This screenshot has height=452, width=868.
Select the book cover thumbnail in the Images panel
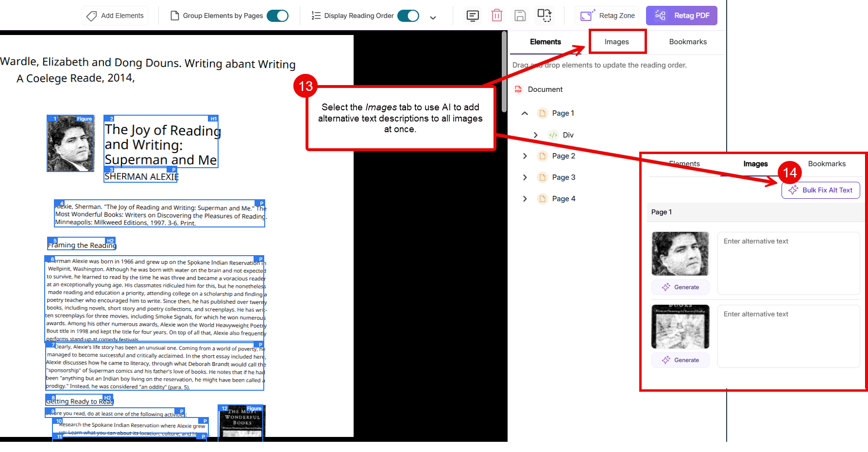680,327
